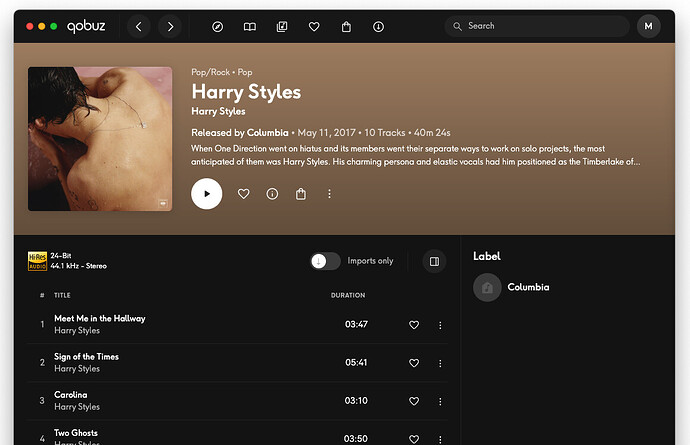This screenshot has height=445, width=690.
Task: Favorite Meet Me in the Hallway
Action: (x=414, y=325)
